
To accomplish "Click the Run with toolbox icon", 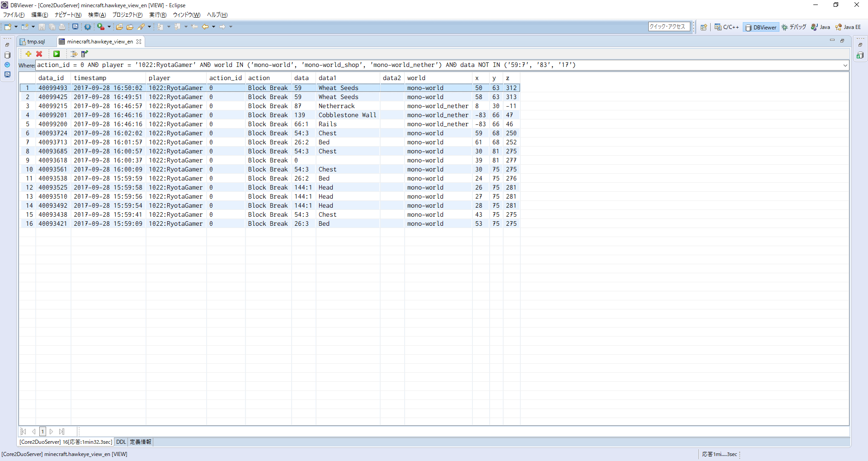I will (x=101, y=27).
